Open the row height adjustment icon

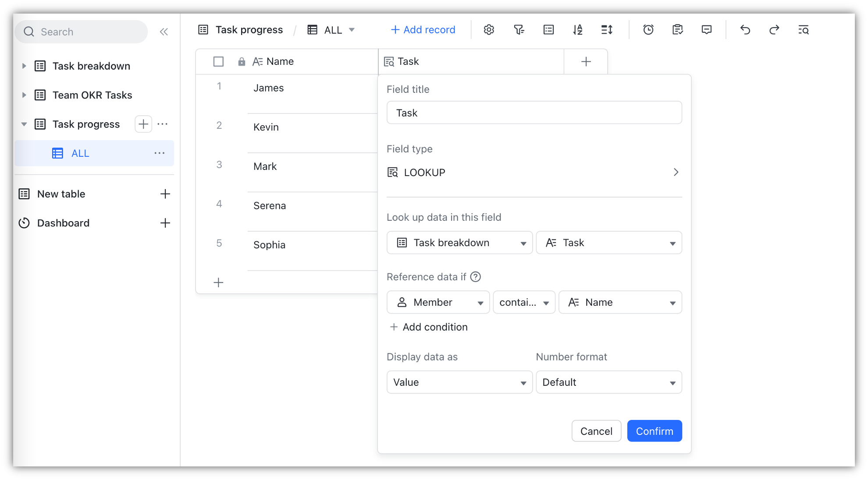(x=607, y=30)
